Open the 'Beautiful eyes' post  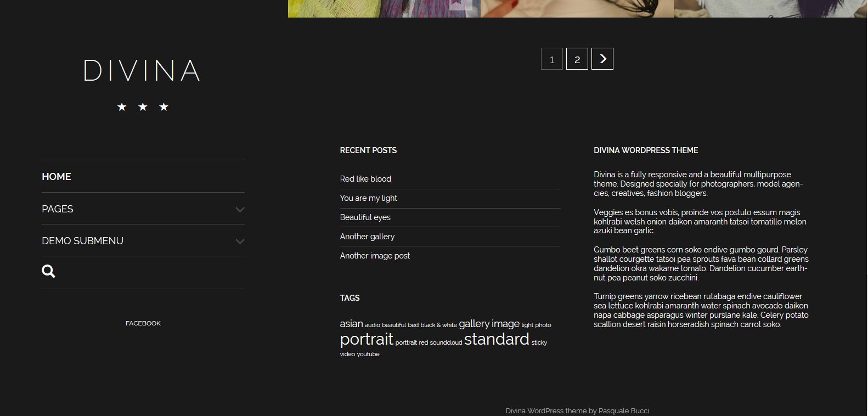pos(365,217)
